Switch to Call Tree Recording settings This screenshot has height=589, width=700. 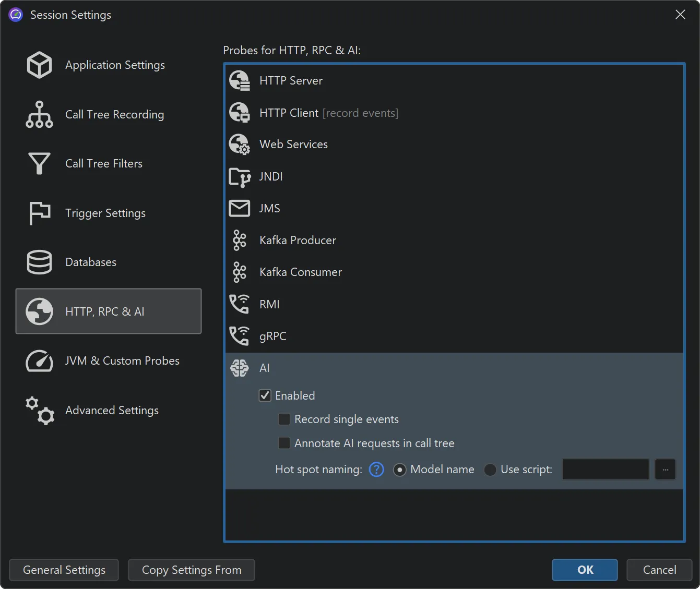pyautogui.click(x=114, y=114)
